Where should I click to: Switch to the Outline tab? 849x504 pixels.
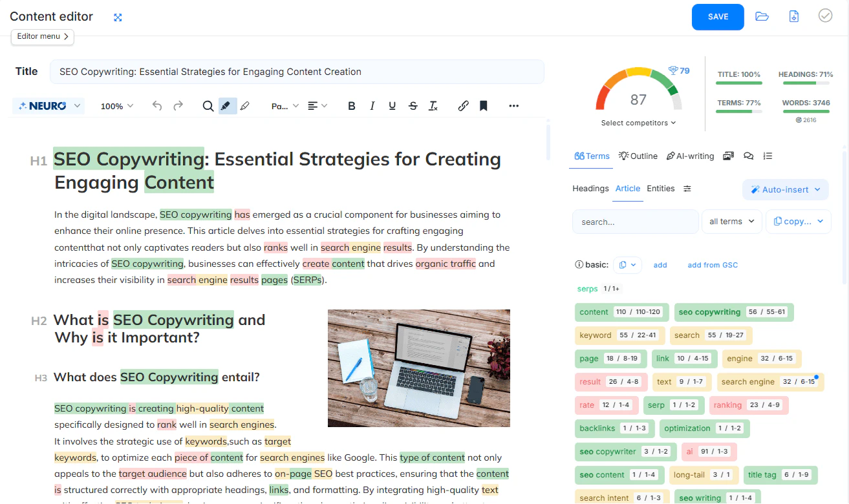click(x=638, y=156)
